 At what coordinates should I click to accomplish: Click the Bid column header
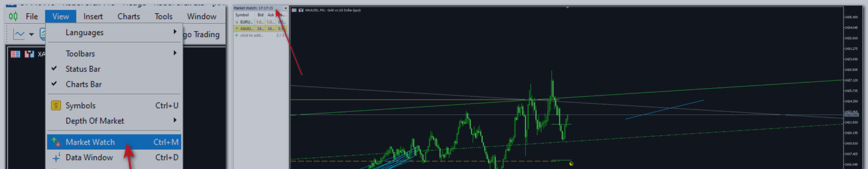tap(260, 15)
